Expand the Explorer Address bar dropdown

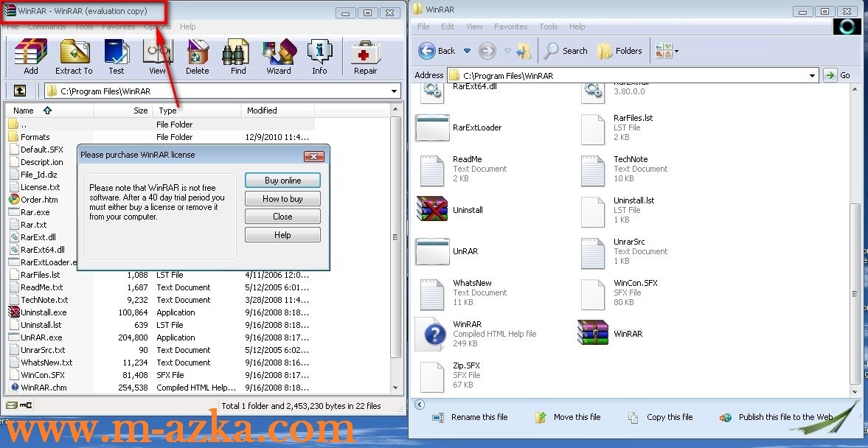812,75
